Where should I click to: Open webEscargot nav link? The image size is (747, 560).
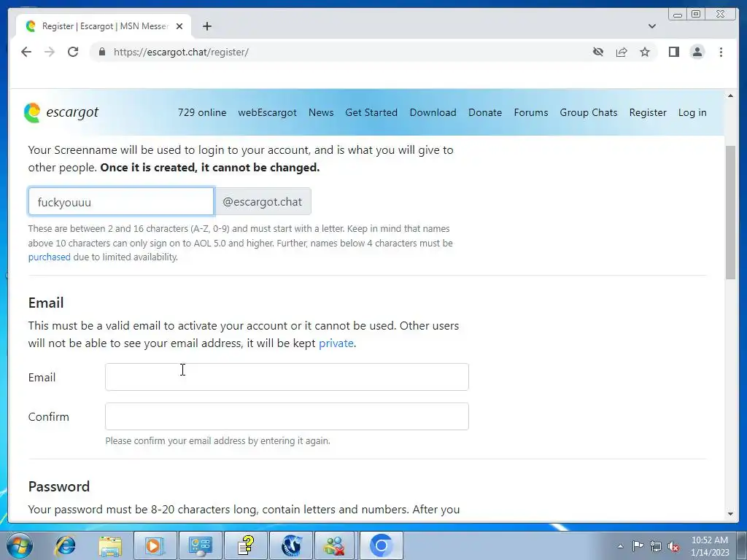pyautogui.click(x=267, y=113)
